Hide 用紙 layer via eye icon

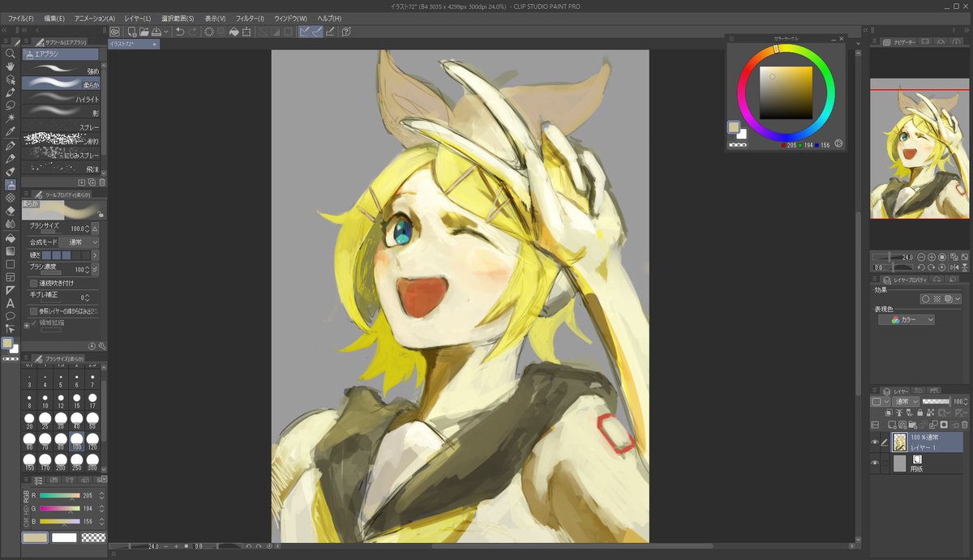(x=875, y=464)
